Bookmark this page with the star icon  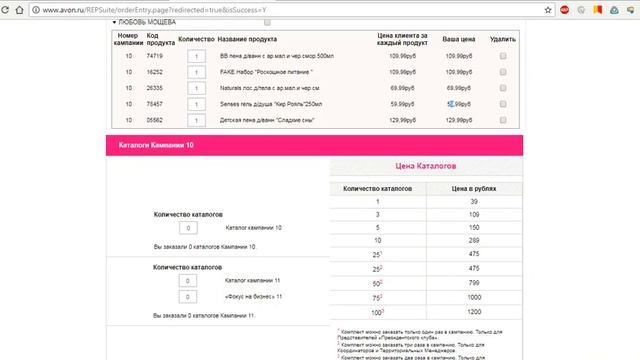[548, 10]
